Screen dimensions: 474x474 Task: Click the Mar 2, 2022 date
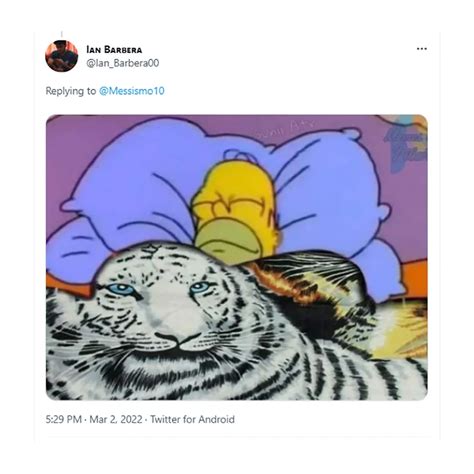(116, 419)
